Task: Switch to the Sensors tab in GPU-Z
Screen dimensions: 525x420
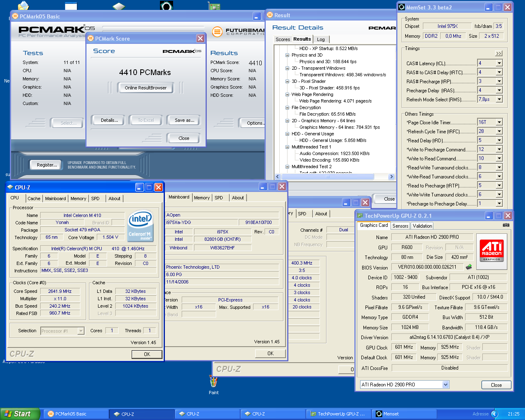Action: pyautogui.click(x=400, y=226)
